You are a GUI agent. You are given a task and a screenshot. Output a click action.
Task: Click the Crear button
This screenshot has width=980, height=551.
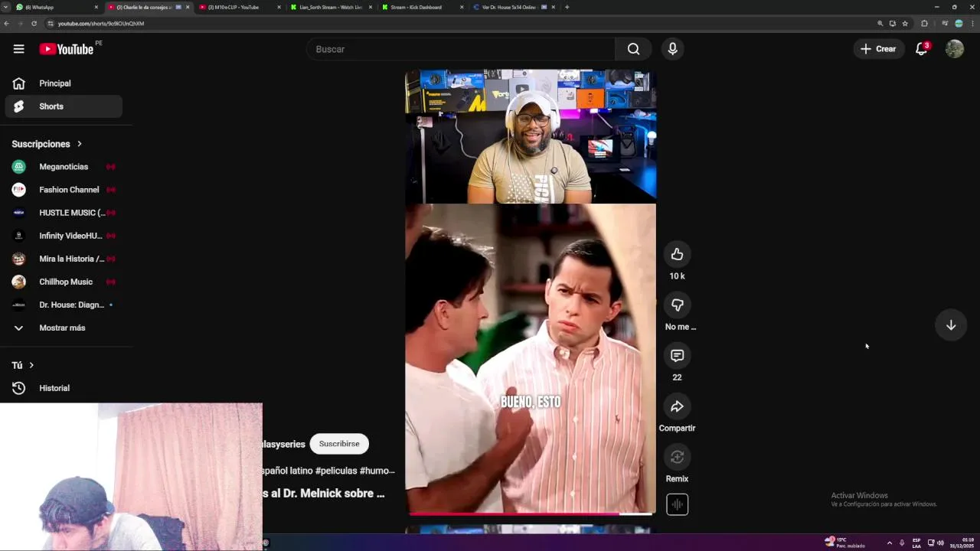point(879,49)
